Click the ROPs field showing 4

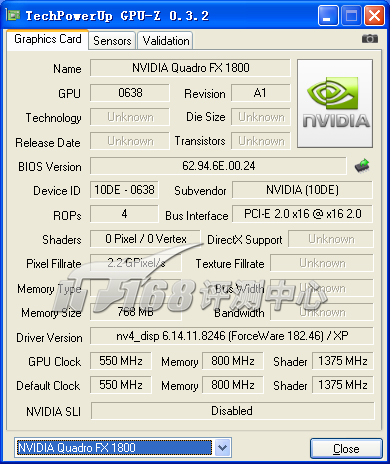click(x=124, y=214)
